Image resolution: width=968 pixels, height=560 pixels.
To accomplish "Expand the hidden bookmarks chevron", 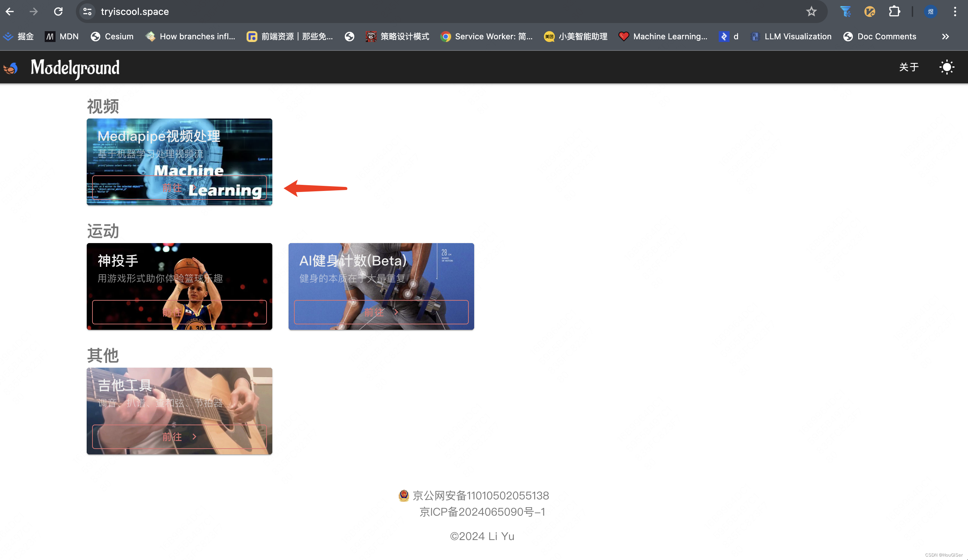I will [x=946, y=37].
